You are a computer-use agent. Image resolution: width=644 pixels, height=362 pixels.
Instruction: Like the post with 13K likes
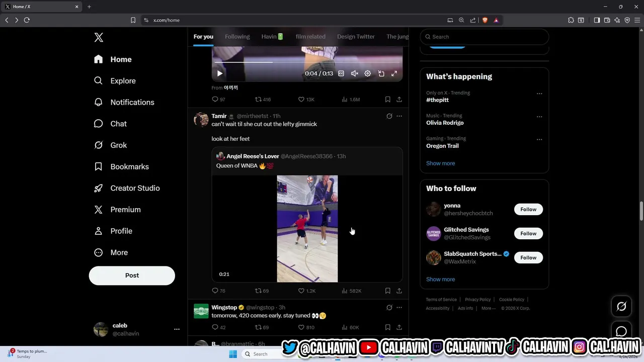(306, 100)
